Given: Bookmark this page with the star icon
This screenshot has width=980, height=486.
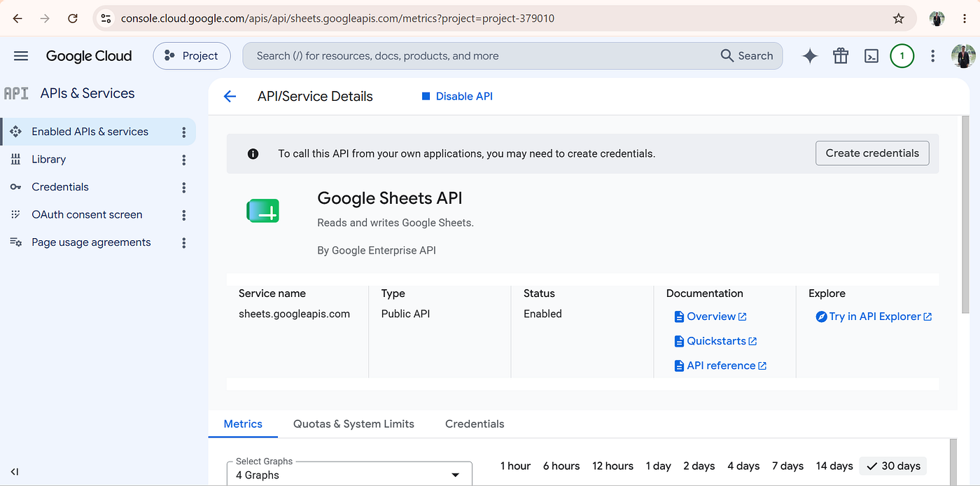Looking at the screenshot, I should [899, 19].
